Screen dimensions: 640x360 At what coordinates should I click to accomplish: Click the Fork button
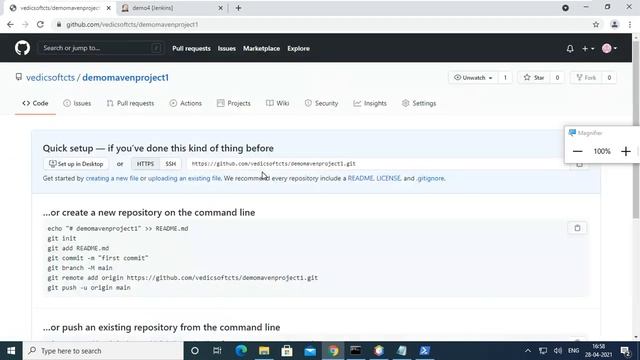point(586,78)
